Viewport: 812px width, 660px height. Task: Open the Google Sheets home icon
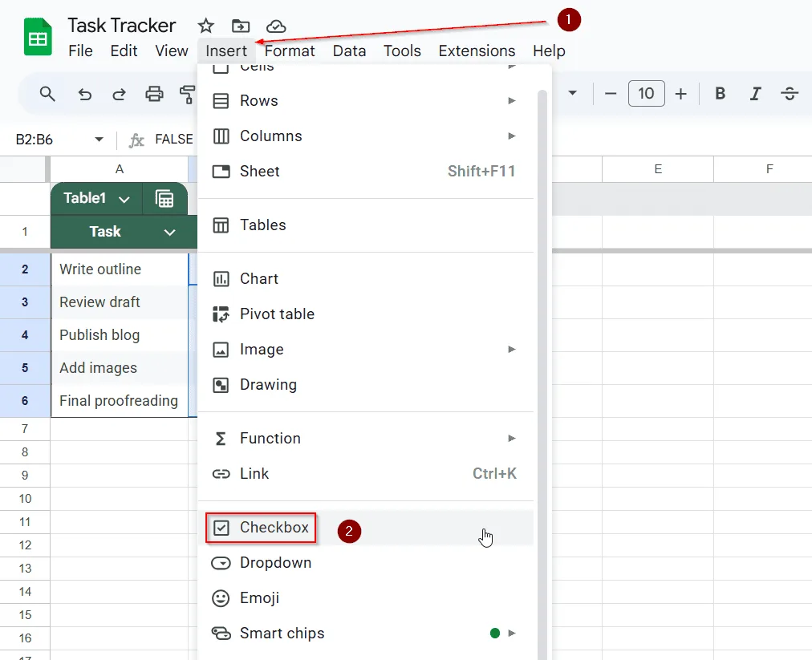[38, 37]
